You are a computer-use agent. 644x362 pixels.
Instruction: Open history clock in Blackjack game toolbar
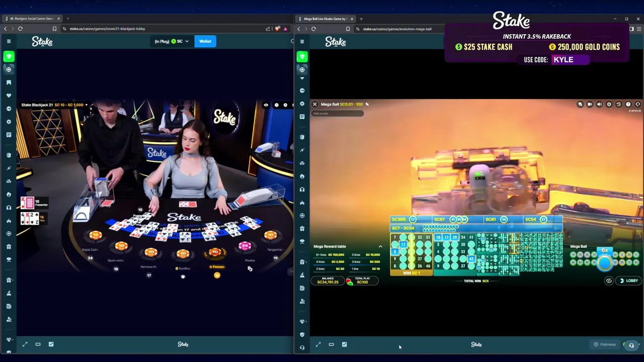[276, 105]
